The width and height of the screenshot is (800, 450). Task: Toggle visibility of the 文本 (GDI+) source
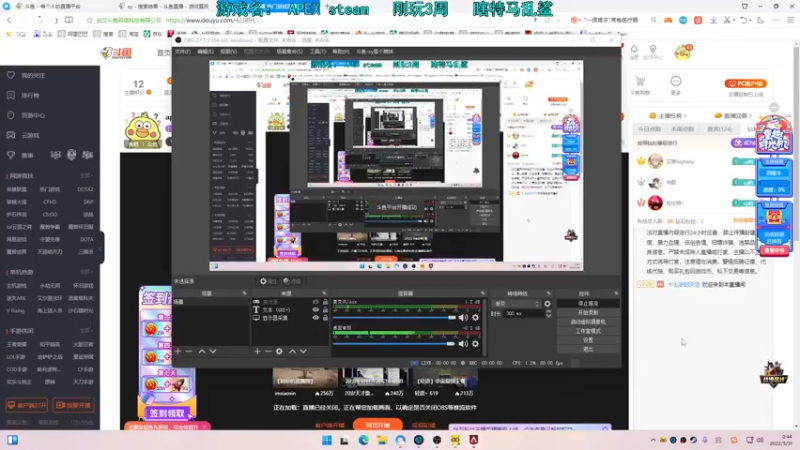pos(315,310)
